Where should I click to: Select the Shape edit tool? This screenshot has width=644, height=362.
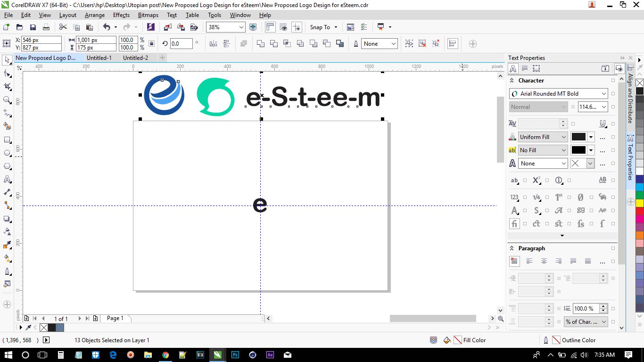[x=7, y=74]
